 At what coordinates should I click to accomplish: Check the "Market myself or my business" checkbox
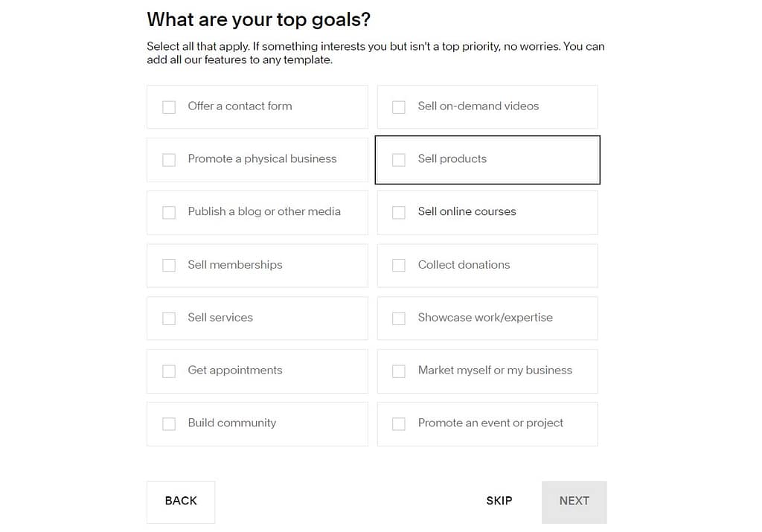399,371
